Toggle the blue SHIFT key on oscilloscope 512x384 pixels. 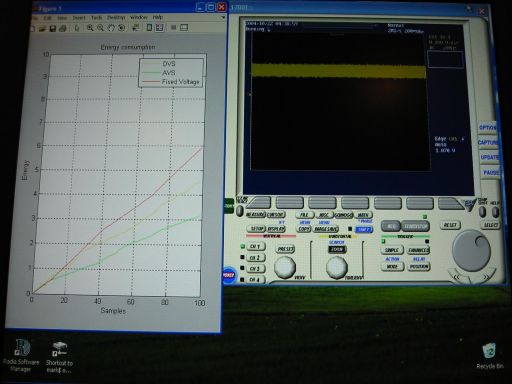[x=364, y=229]
